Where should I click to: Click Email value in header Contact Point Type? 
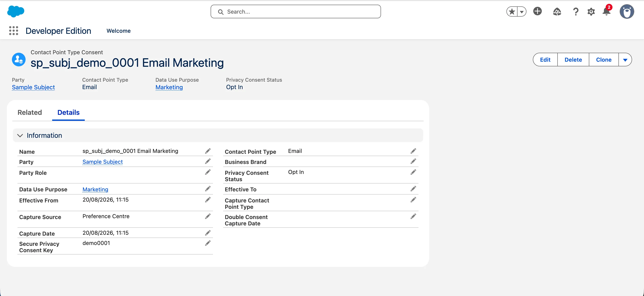(89, 87)
